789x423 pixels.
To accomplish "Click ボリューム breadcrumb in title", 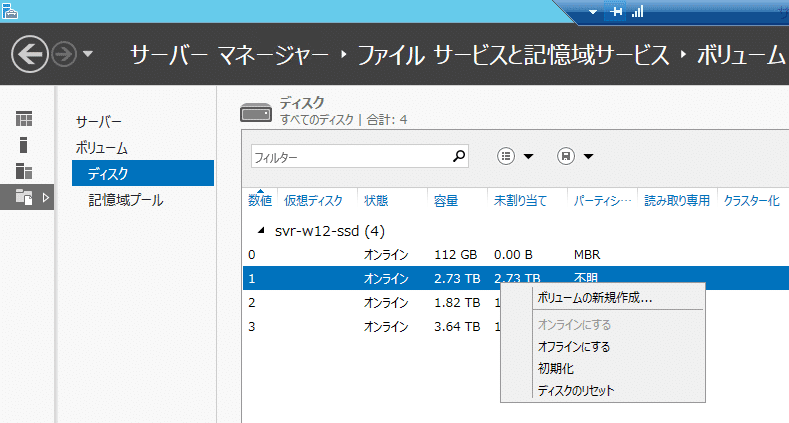I will [741, 55].
